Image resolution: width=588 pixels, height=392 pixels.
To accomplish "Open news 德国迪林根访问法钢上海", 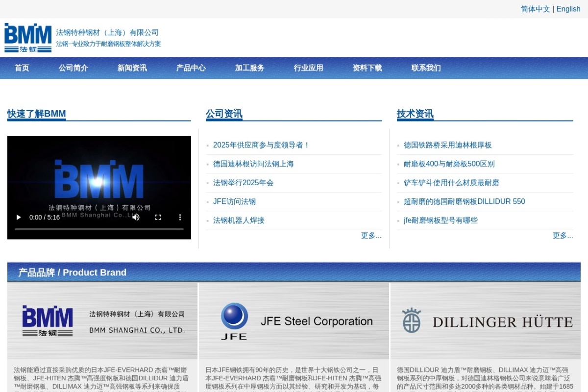I will (x=253, y=164).
